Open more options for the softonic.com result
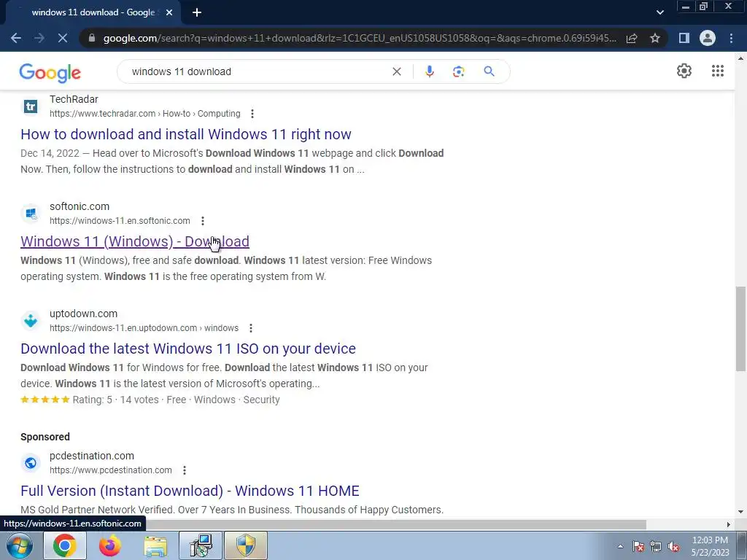This screenshot has height=560, width=747. [x=203, y=221]
